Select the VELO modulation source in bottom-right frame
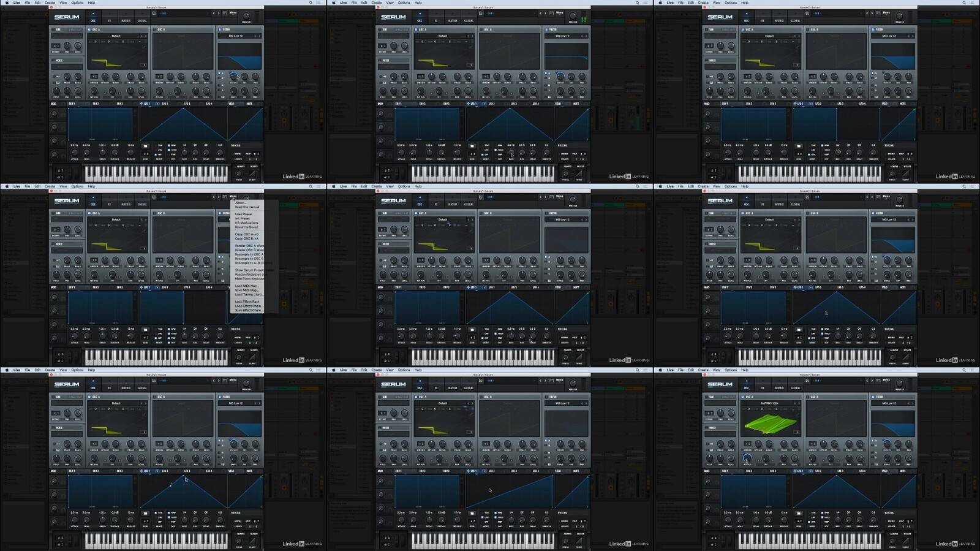 click(x=885, y=471)
